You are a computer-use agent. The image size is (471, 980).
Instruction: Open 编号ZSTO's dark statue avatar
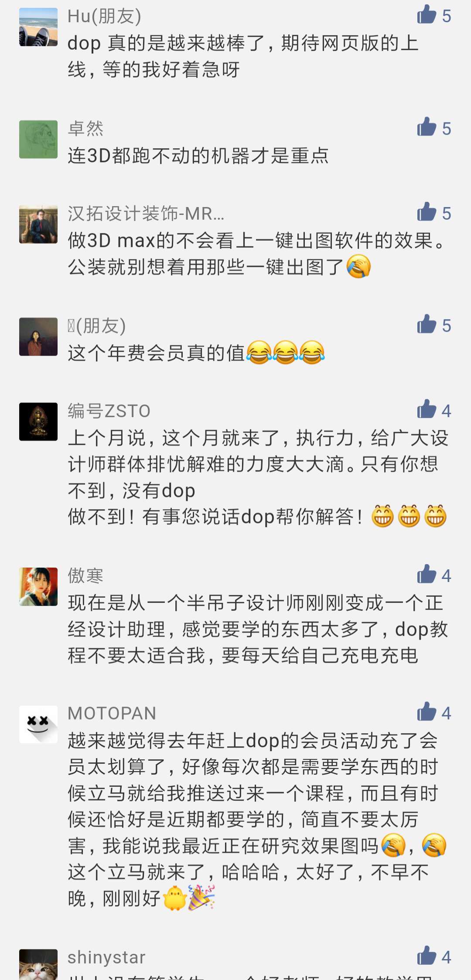38,422
